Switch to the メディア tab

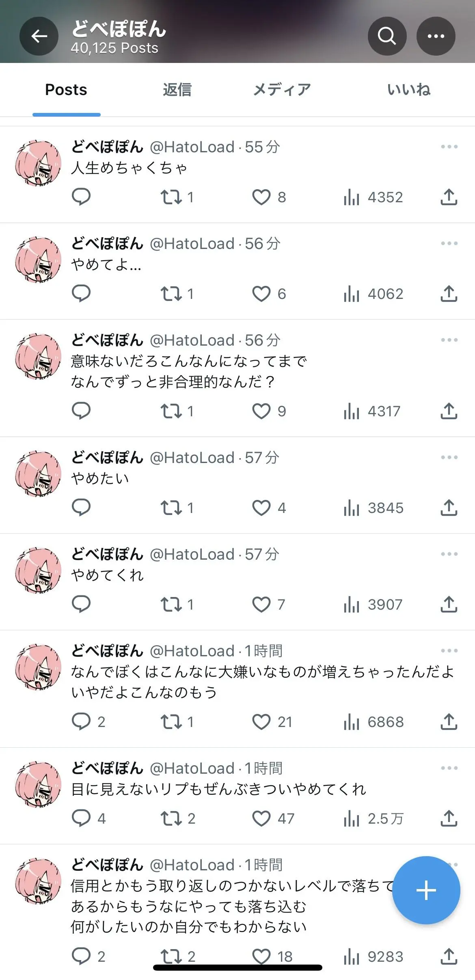coord(282,89)
